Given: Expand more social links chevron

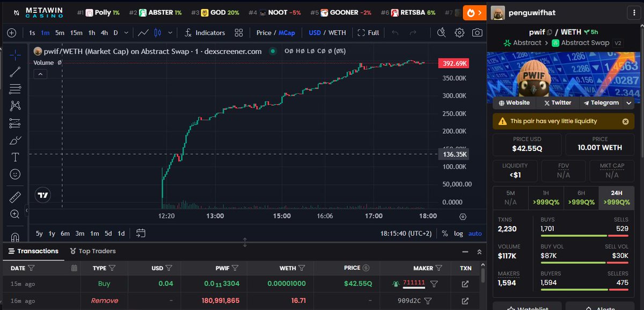Looking at the screenshot, I should [x=628, y=103].
